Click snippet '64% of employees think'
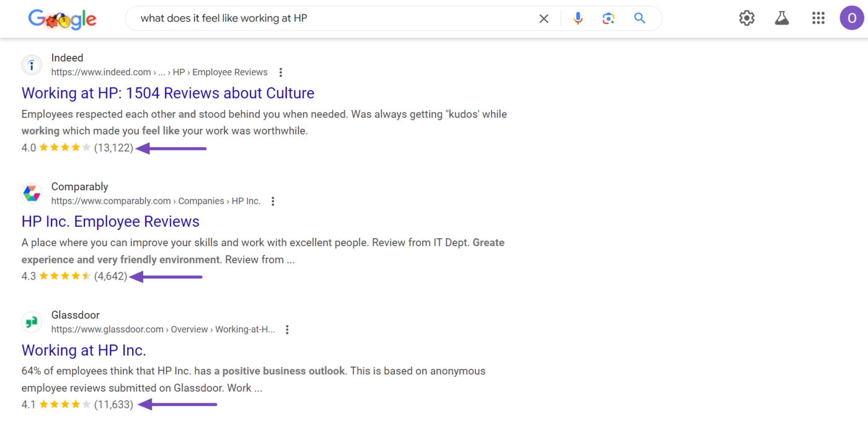 [x=254, y=379]
